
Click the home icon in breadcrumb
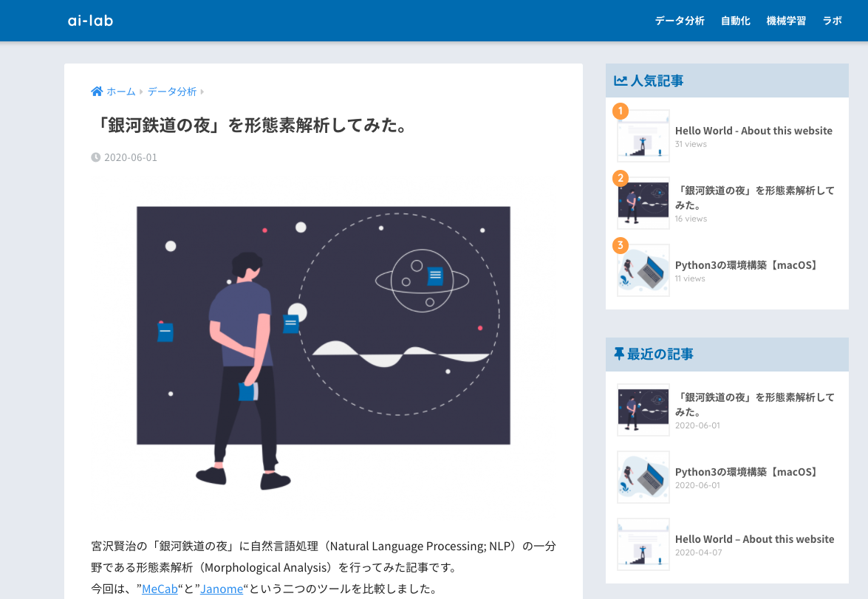(x=97, y=92)
